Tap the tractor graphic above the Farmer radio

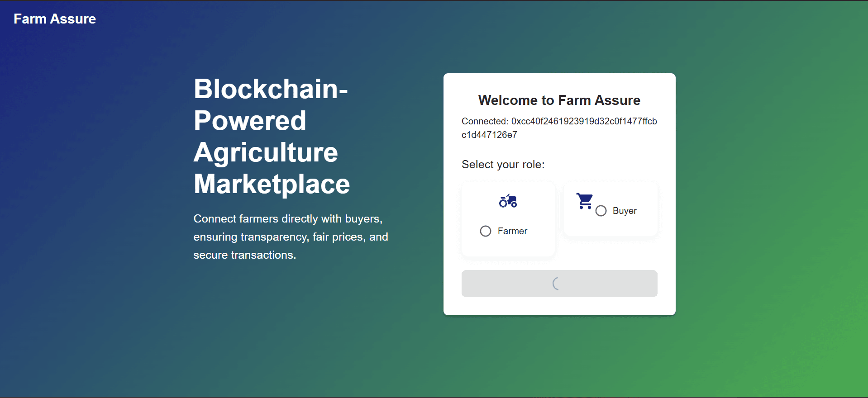[x=508, y=201]
